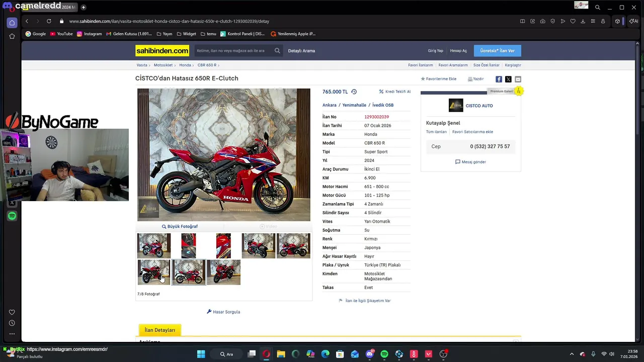Open Discord from Windows taskbar
This screenshot has width=644, height=362.
pos(370,354)
